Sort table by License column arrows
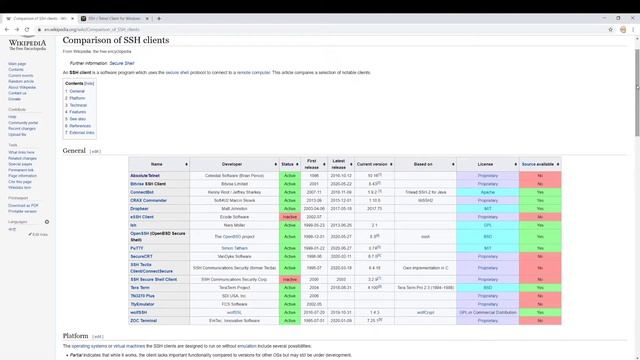This screenshot has height=360, width=640. 516,164
